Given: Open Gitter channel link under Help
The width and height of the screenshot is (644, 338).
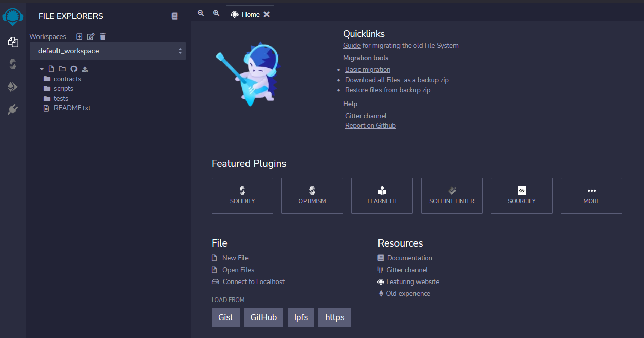Looking at the screenshot, I should pyautogui.click(x=366, y=116).
